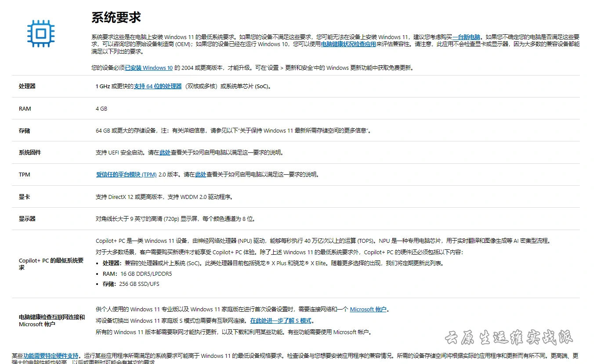The width and height of the screenshot is (597, 364).
Task: Click the TPM row label
Action: pos(25,174)
